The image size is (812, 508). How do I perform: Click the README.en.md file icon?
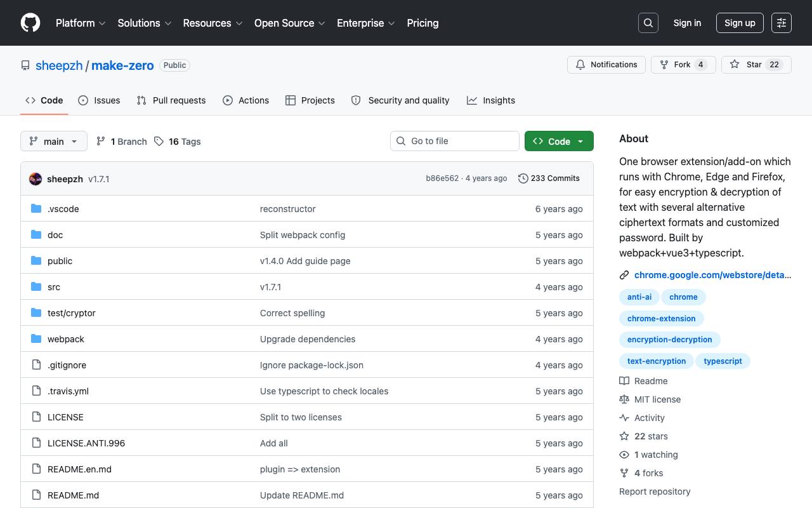(x=36, y=469)
